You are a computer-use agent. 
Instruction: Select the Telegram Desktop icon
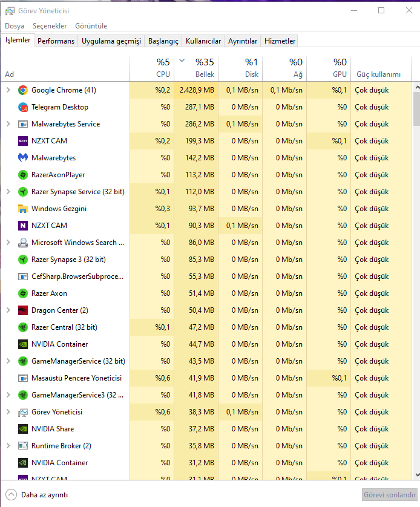23,107
